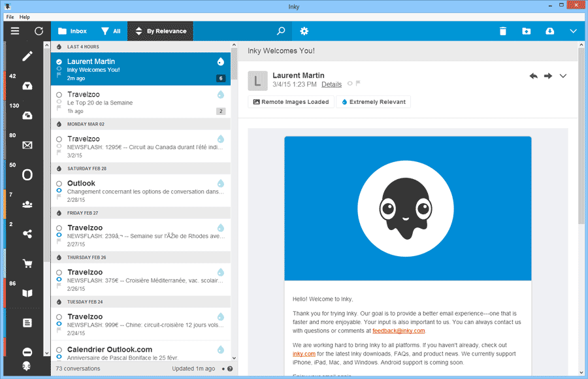The image size is (588, 379).
Task: Open the share icon view in sidebar
Action: 27,234
